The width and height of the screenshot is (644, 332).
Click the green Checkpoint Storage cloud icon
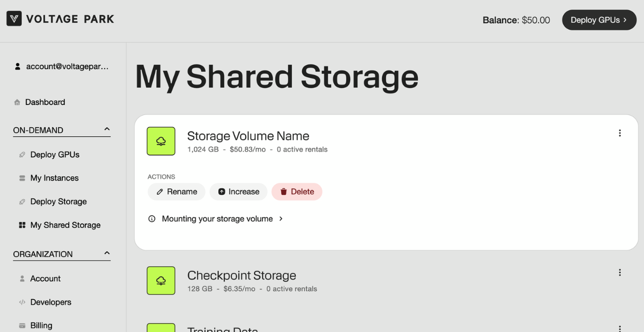point(161,280)
